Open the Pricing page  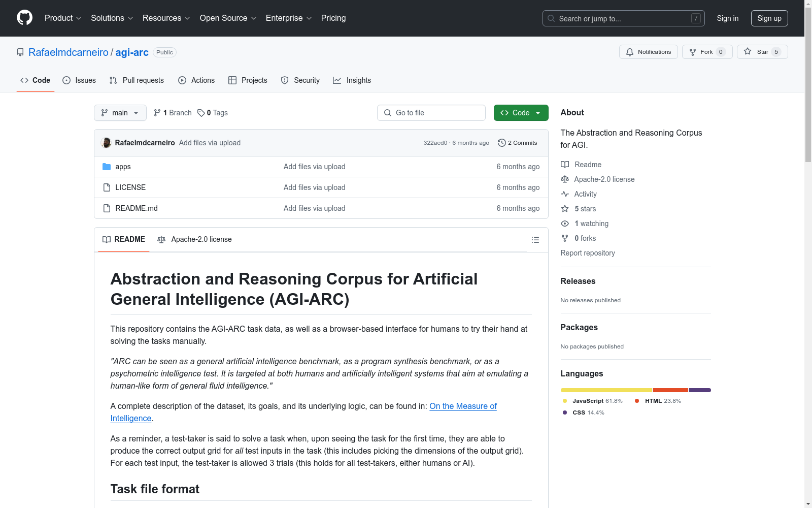333,18
